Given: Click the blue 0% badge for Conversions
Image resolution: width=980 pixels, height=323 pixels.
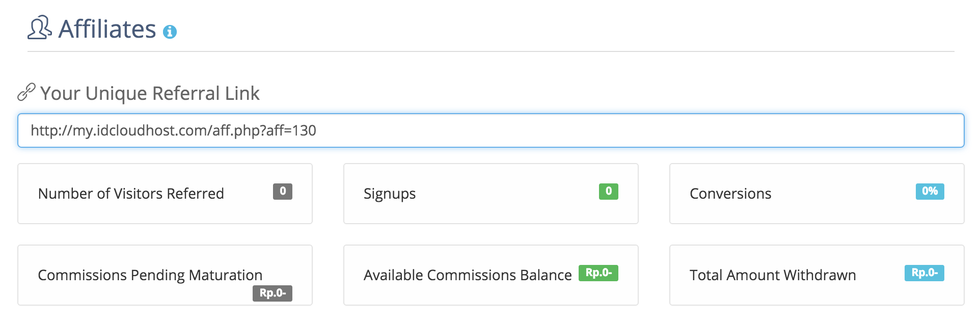Looking at the screenshot, I should [930, 192].
